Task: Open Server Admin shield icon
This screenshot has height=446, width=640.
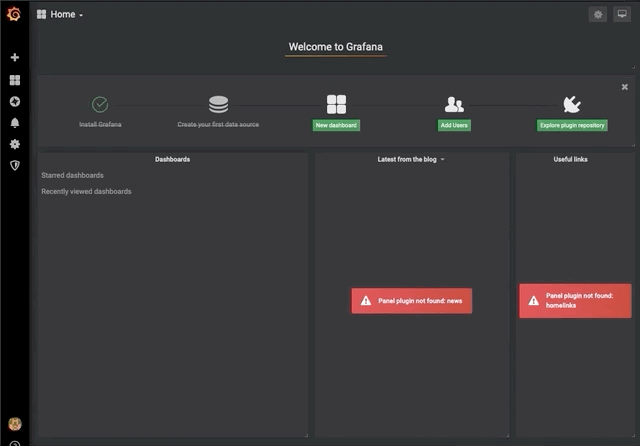Action: (x=15, y=165)
